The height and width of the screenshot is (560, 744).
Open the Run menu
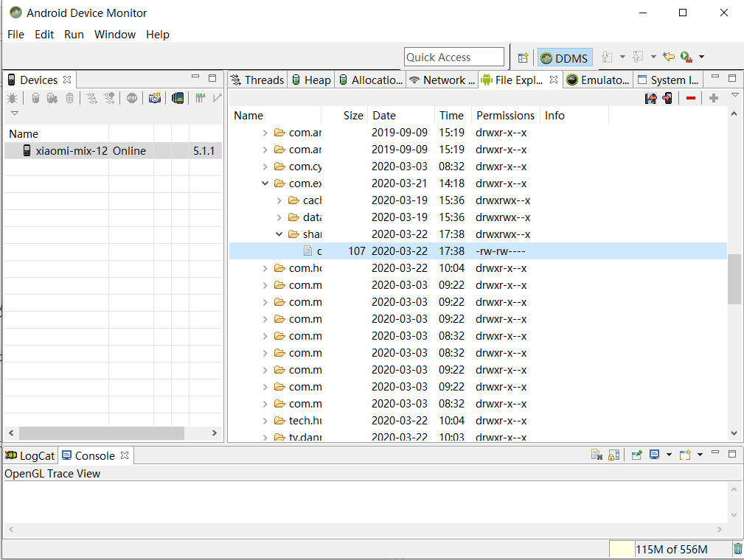pyautogui.click(x=74, y=35)
